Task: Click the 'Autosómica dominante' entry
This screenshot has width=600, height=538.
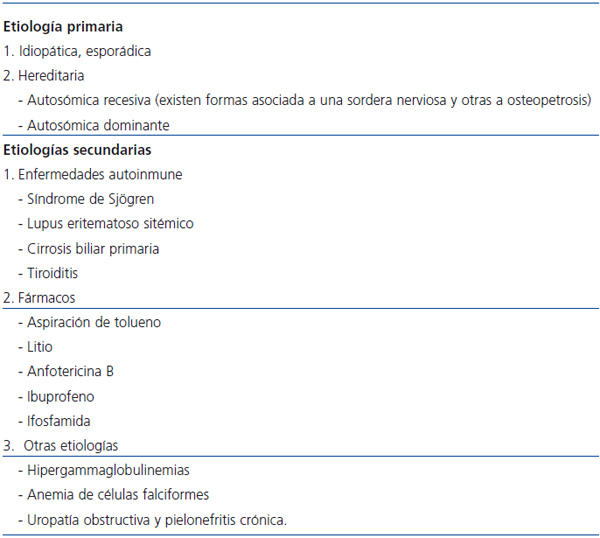Action: (99, 125)
